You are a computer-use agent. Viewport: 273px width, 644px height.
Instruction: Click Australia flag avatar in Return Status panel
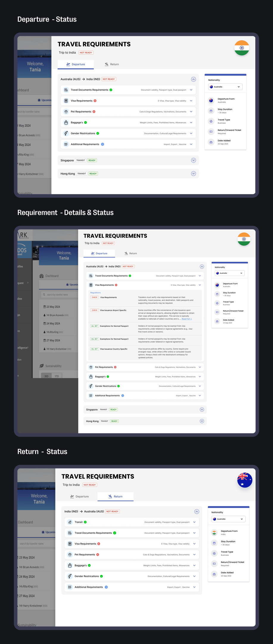pyautogui.click(x=245, y=480)
